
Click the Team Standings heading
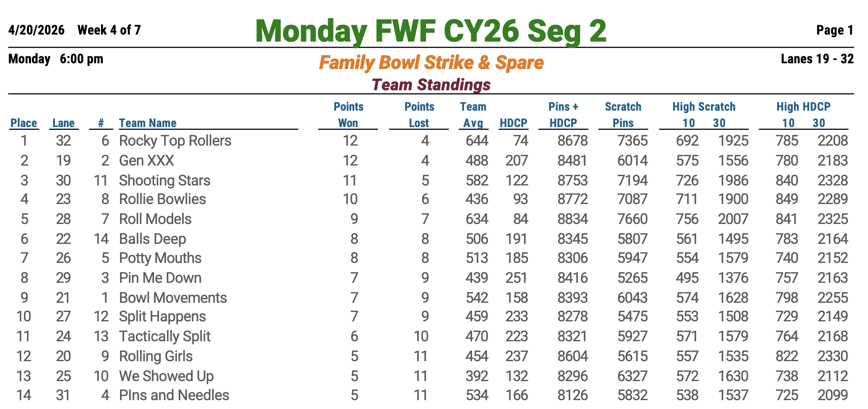pyautogui.click(x=431, y=85)
